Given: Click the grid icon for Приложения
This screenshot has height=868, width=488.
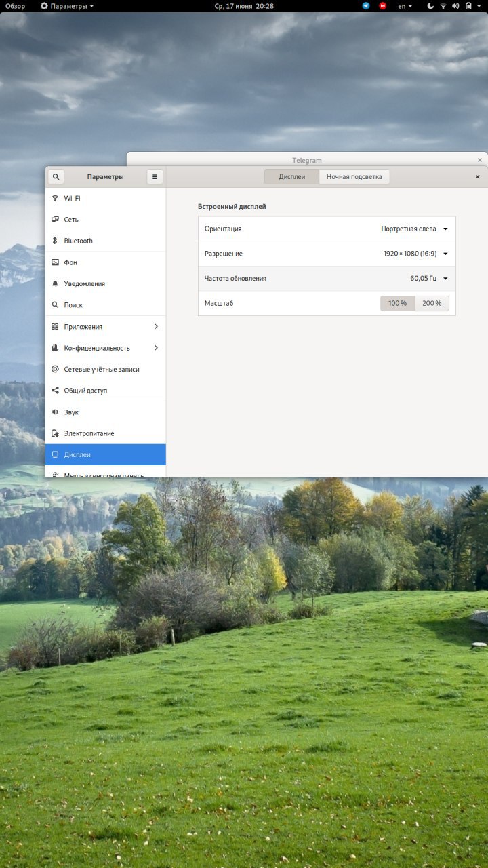Looking at the screenshot, I should click(55, 326).
